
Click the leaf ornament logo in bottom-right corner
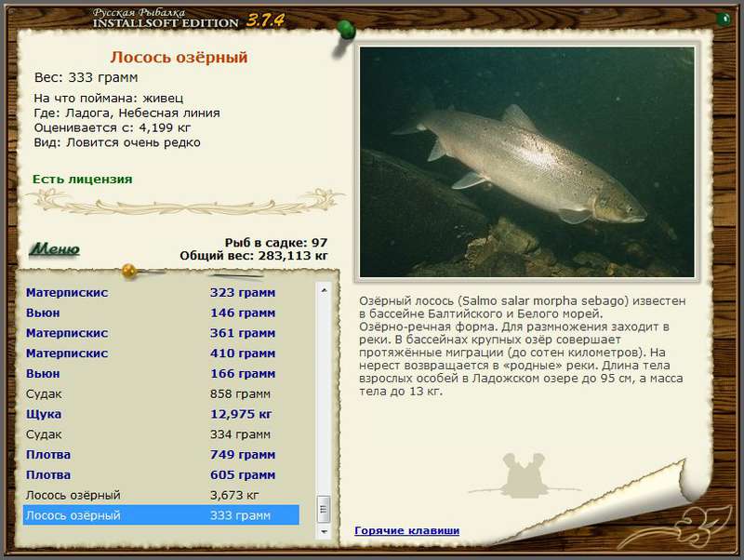click(x=707, y=526)
